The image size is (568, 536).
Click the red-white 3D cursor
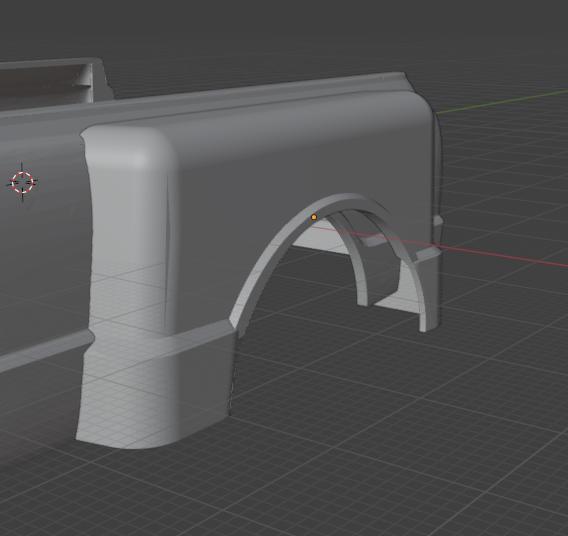(x=22, y=182)
